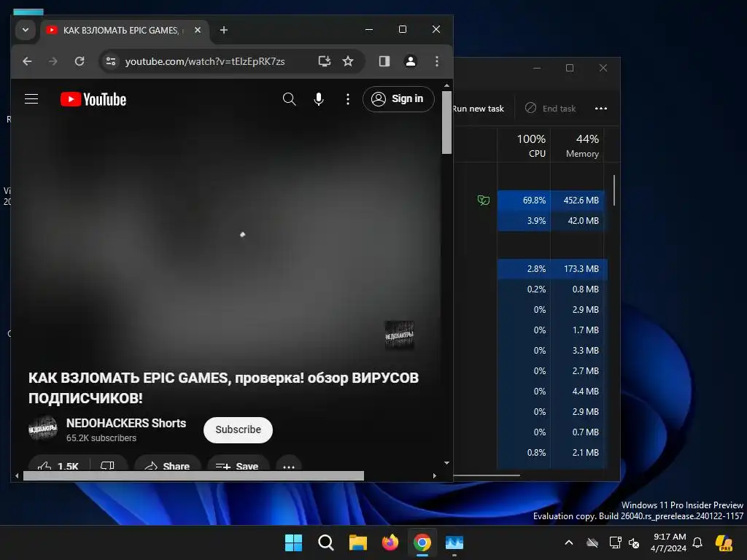Screen dimensions: 747x560
Task: Open NEDOHACKERS Shorts channel name link
Action: [126, 423]
